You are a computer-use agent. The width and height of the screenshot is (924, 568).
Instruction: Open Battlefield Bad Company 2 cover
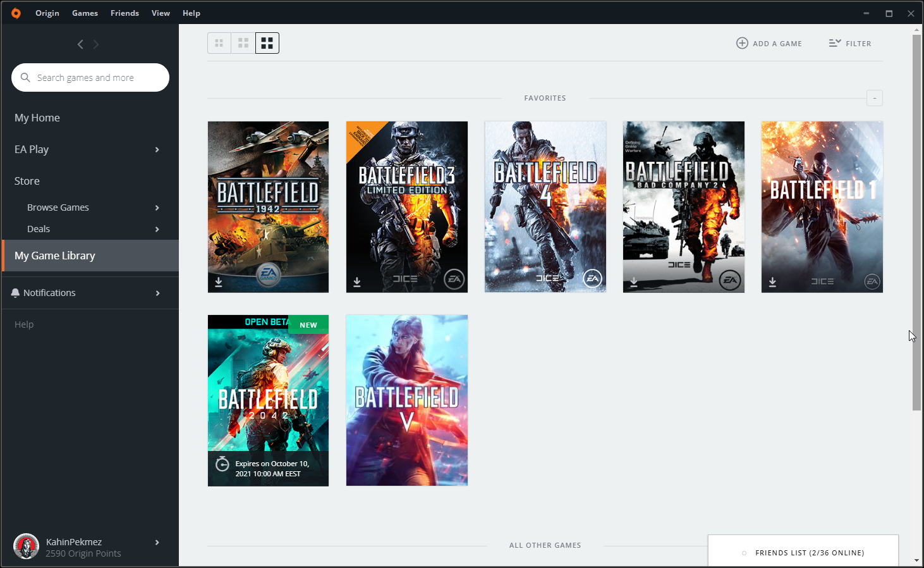(684, 207)
